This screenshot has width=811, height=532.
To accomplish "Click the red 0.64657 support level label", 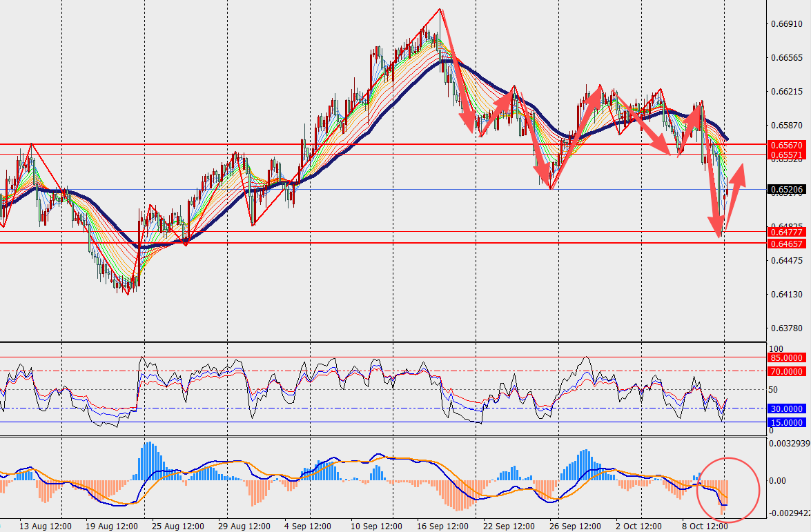I will [x=786, y=244].
